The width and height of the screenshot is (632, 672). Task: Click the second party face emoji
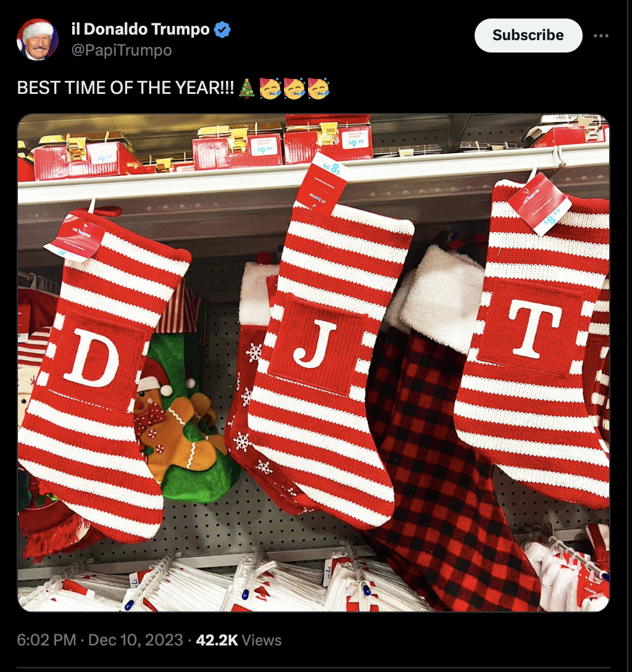(294, 88)
